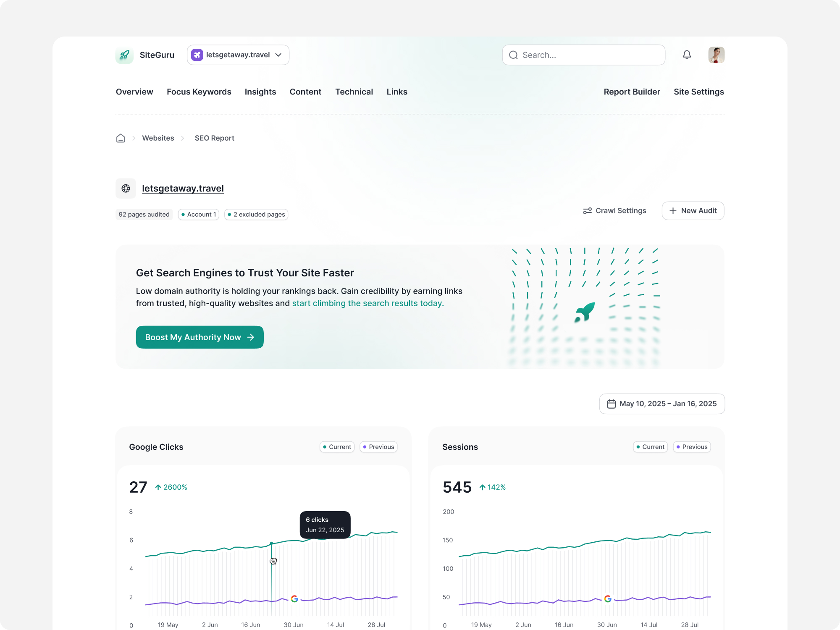Click the banner heading Get Search Engines to Trust

[x=245, y=273]
